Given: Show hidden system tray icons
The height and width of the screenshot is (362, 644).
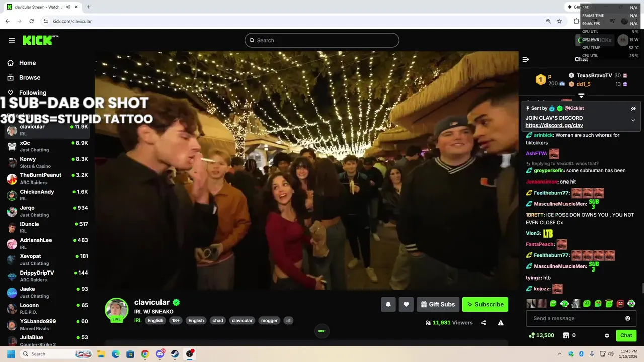Looking at the screenshot, I should 559,354.
